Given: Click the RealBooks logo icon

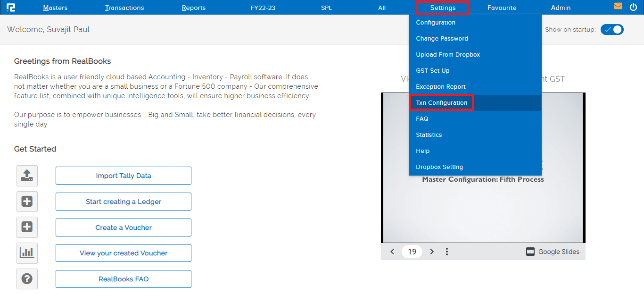Looking at the screenshot, I should click(11, 8).
